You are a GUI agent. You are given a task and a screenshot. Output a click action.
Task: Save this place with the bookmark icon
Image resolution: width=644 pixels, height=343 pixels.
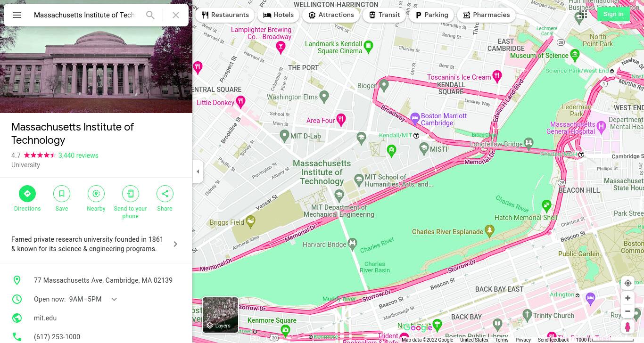click(x=62, y=194)
